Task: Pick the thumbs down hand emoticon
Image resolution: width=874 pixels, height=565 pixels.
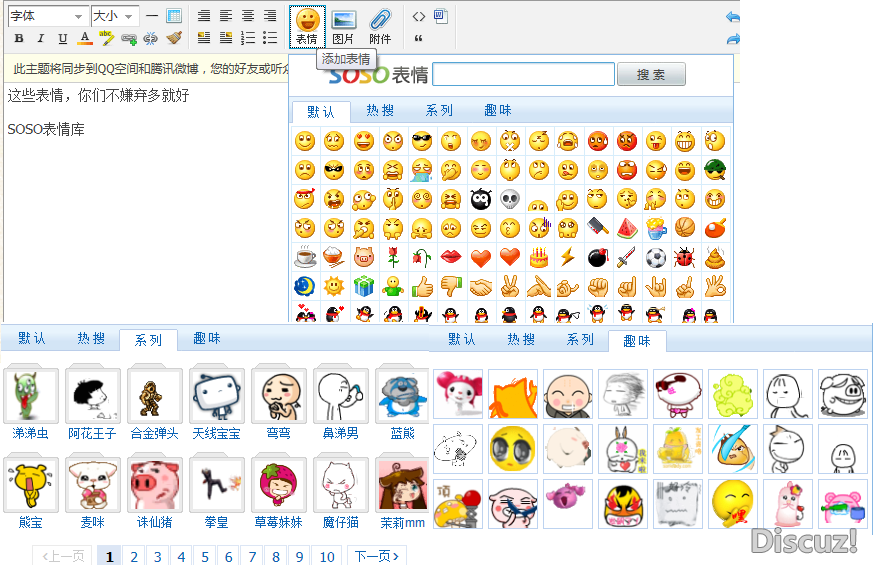Action: [x=451, y=286]
